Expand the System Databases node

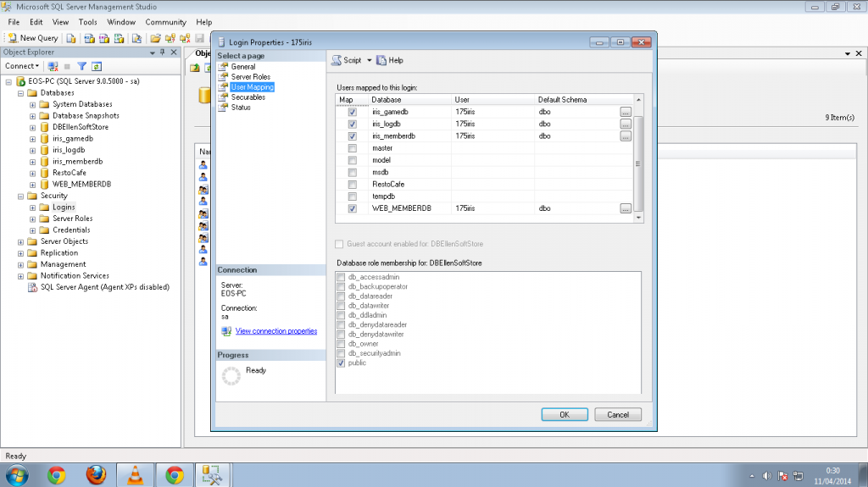point(33,104)
